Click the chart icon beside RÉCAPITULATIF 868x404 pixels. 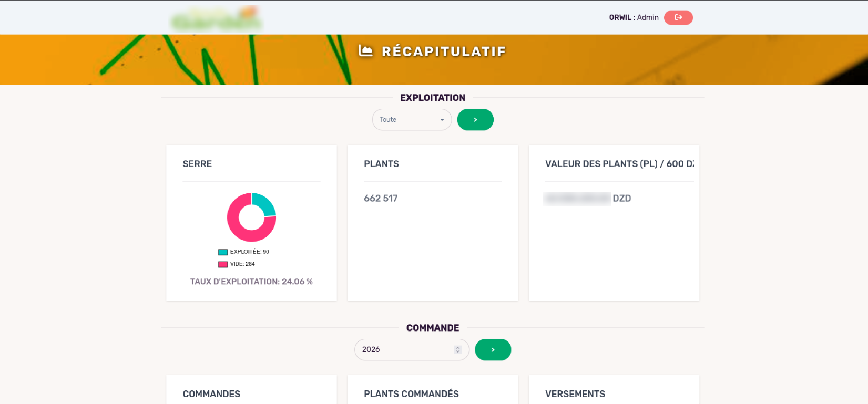tap(365, 50)
